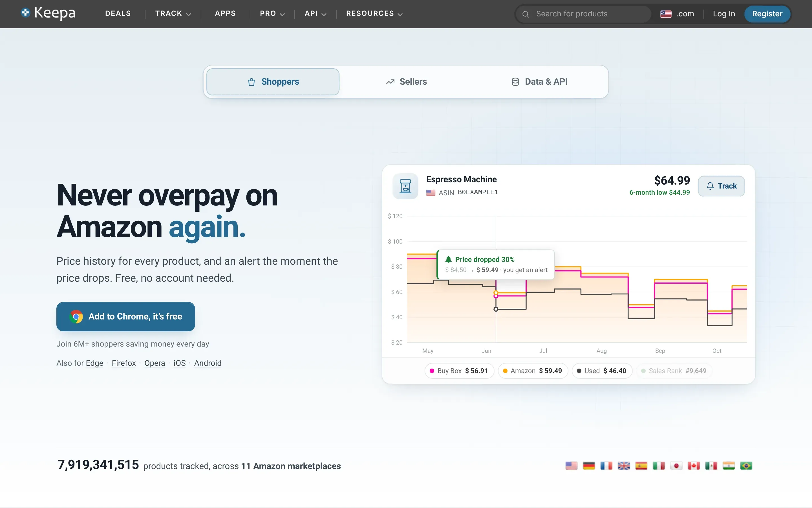Expand the RESOURCES menu dropdown
This screenshot has width=812, height=508.
point(374,14)
